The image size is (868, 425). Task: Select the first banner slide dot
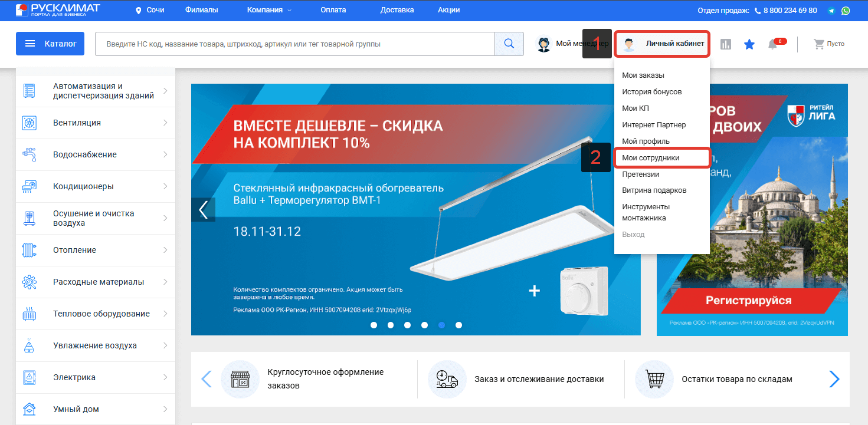click(x=374, y=325)
